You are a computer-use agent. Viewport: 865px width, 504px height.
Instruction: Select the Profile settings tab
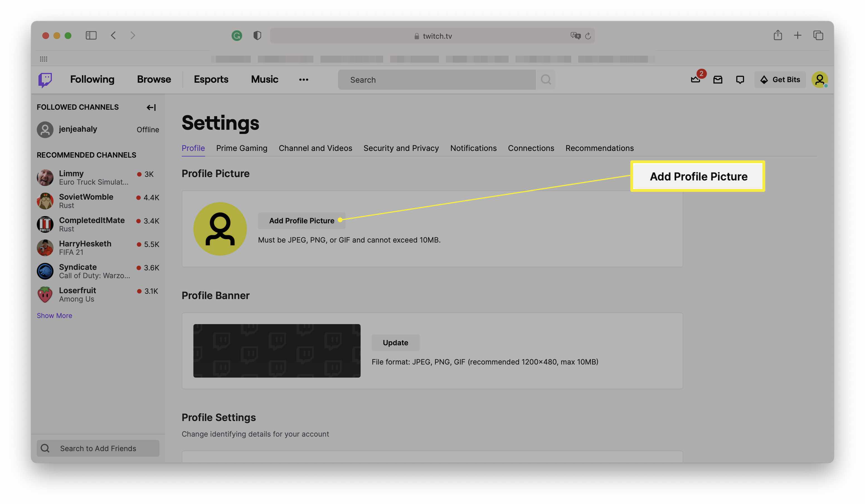pyautogui.click(x=193, y=148)
